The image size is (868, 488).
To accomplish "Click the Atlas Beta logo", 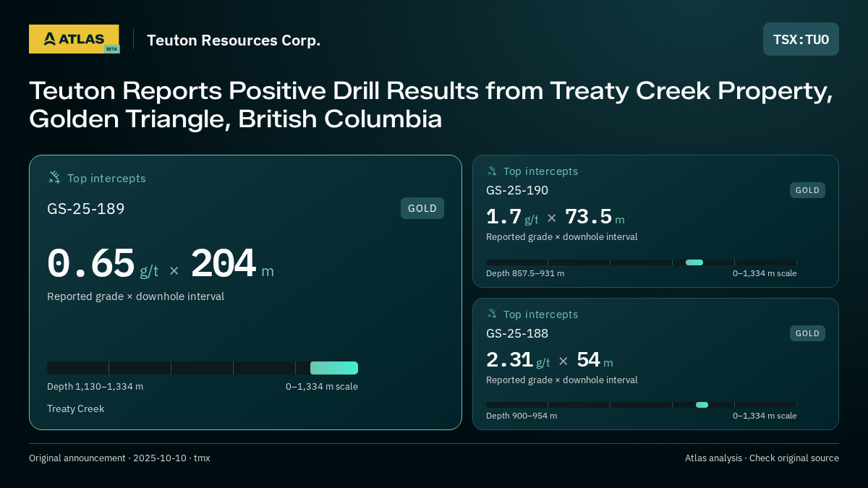I will pyautogui.click(x=74, y=39).
